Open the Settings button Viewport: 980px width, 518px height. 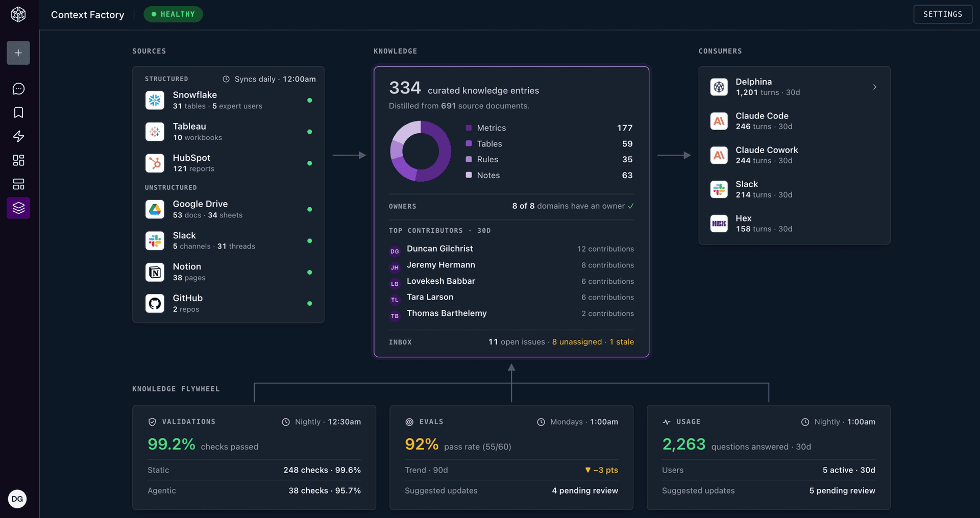coord(943,14)
